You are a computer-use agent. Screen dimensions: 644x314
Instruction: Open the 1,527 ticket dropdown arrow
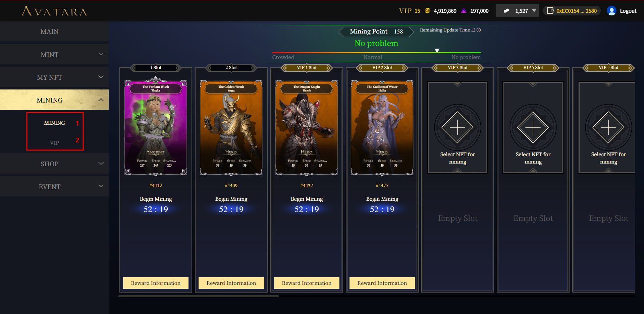pyautogui.click(x=534, y=11)
